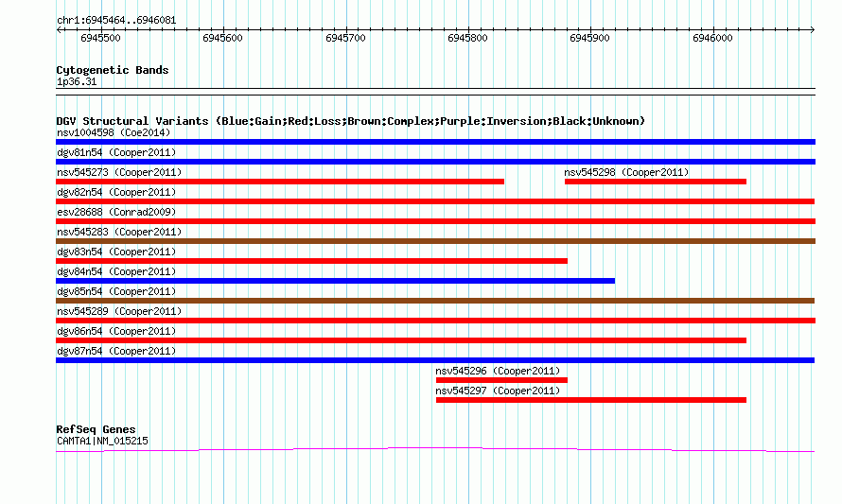The height and width of the screenshot is (504, 842).
Task: Select the 1p36.31 cytogenetic band bar
Action: point(435,92)
